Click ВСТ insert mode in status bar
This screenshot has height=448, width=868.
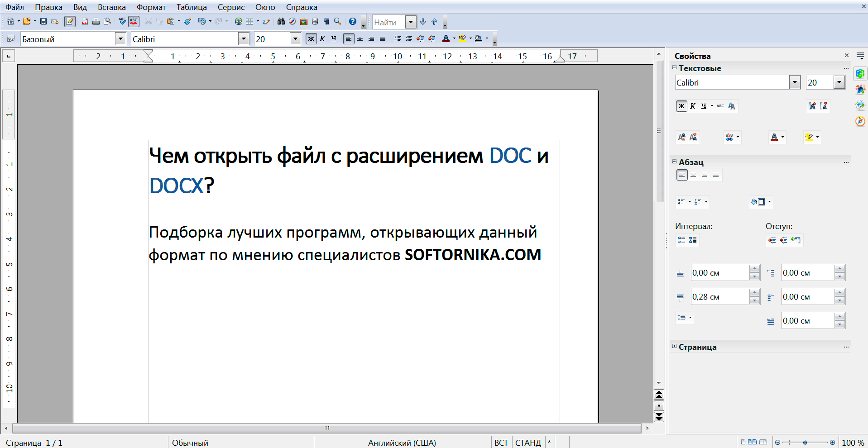501,443
